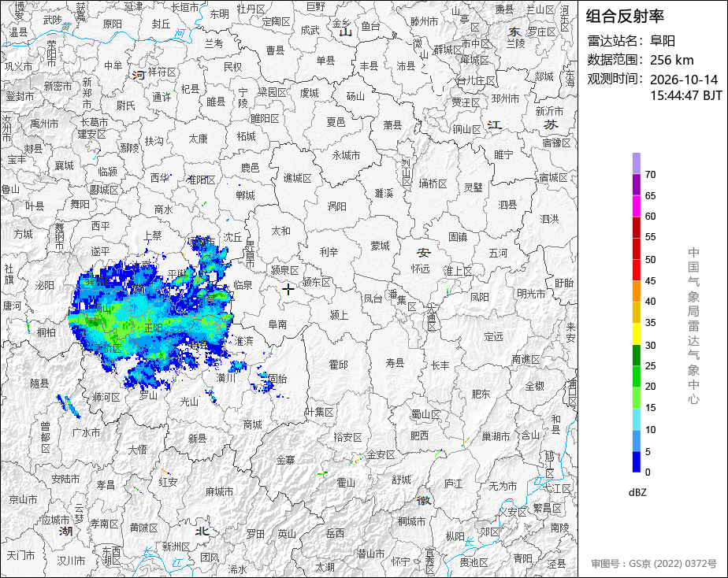
Task: Select the 定远 map label
Action: pos(493,337)
